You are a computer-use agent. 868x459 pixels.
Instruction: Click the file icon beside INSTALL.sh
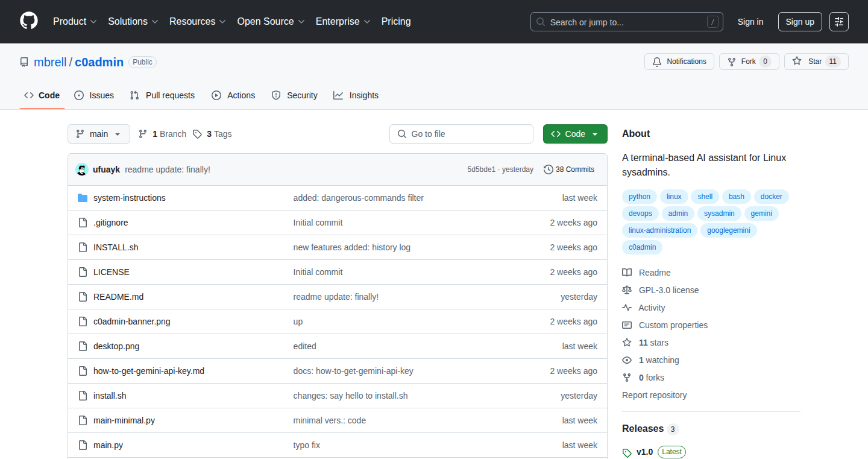[83, 247]
